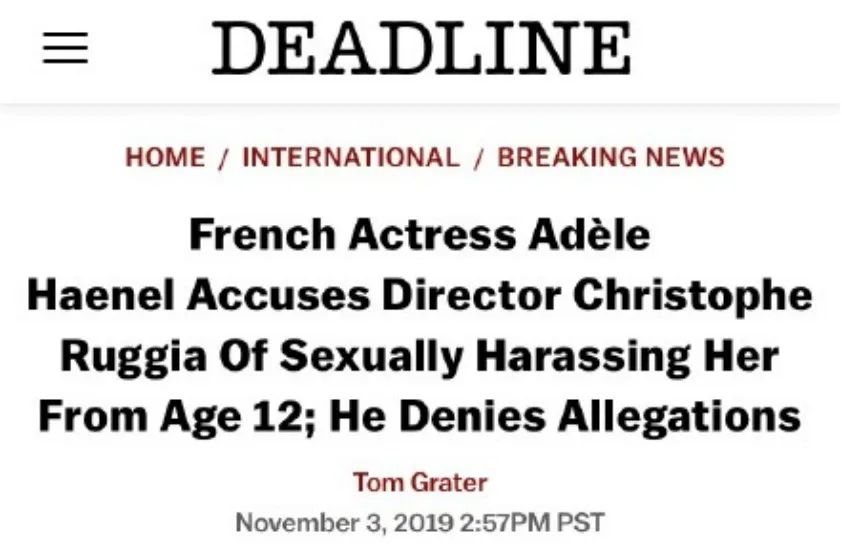Viewport: 842px width, 560px height.
Task: Click the DEADLINE site logo
Action: [x=421, y=47]
